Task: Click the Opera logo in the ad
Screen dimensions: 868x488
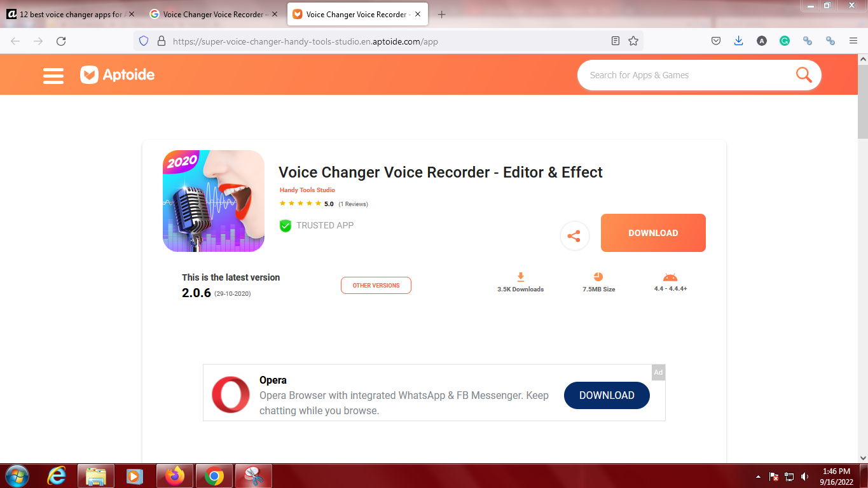Action: click(231, 394)
